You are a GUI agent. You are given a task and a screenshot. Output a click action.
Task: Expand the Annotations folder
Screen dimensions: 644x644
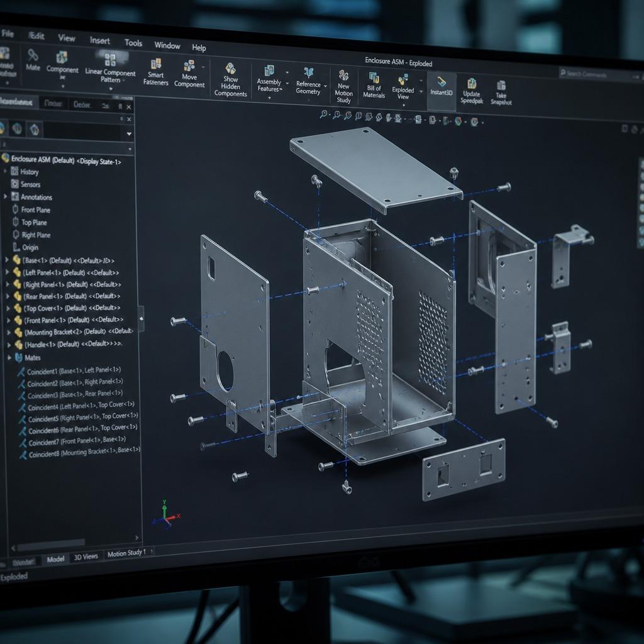5,196
